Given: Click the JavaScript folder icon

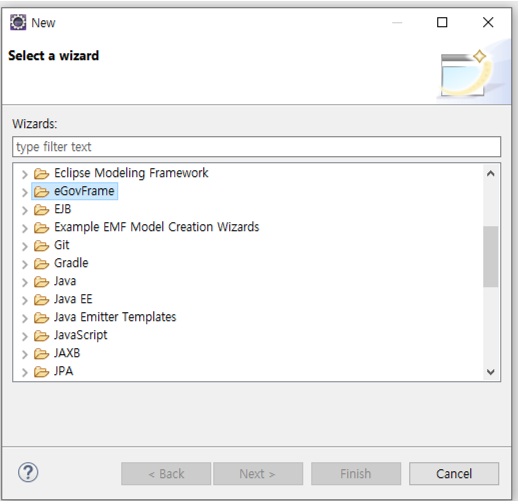Looking at the screenshot, I should tap(41, 335).
